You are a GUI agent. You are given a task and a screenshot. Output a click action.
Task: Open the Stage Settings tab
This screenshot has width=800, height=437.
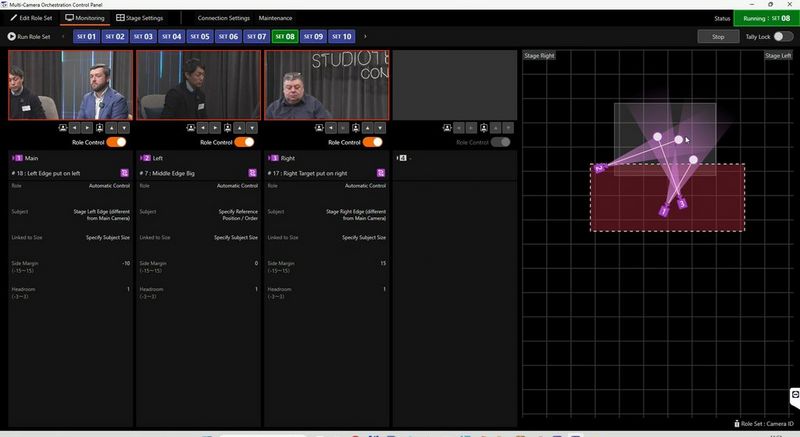click(140, 18)
